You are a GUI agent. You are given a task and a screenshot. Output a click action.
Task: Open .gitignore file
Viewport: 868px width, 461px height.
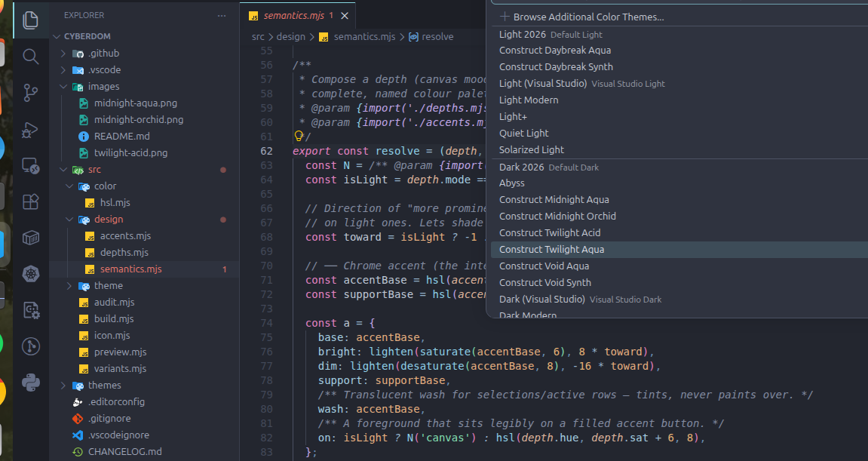[144, 419]
